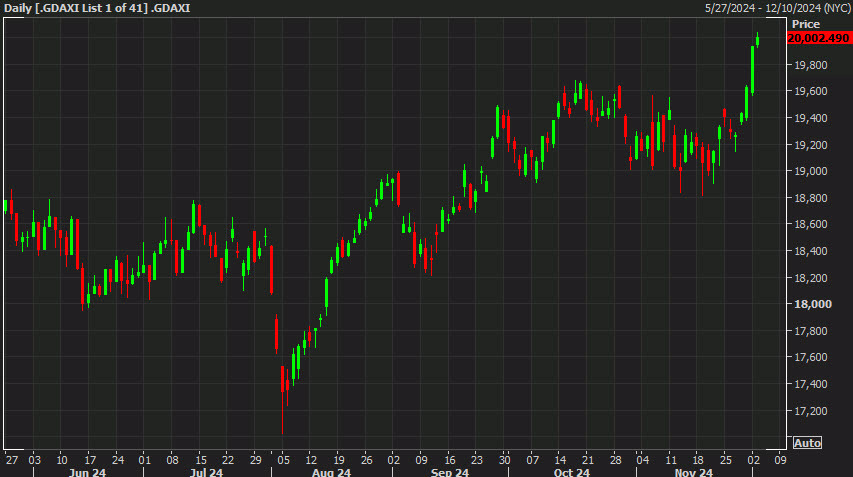Click the Jun 24 month label
This screenshot has width=853, height=477.
point(87,472)
